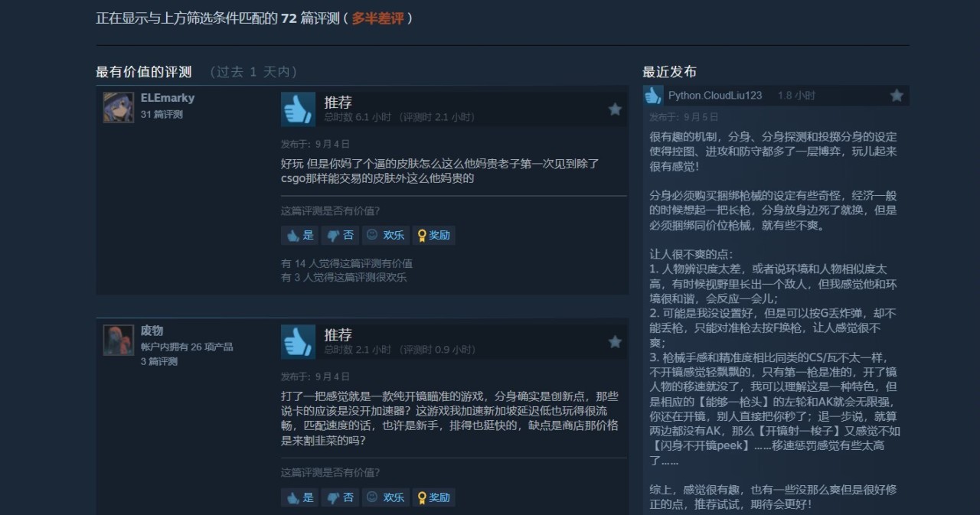Click the thumbs-up icon on ELEmarky's review
The image size is (980, 515).
click(298, 109)
